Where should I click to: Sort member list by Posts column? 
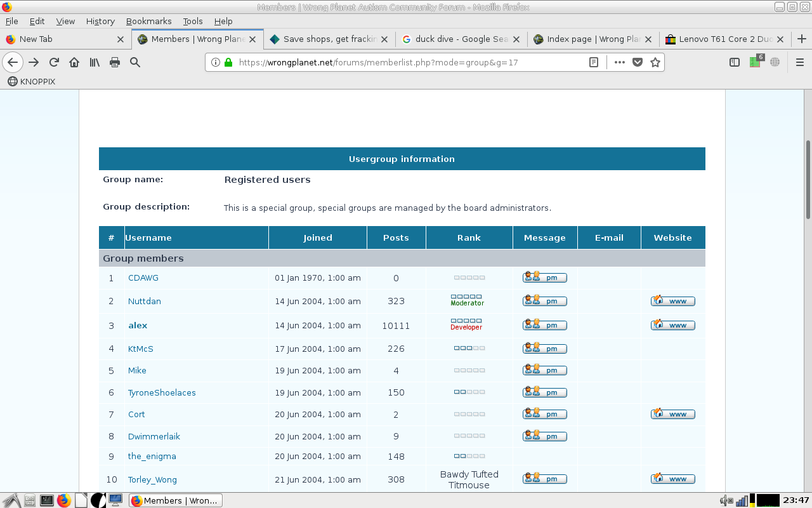[396, 237]
